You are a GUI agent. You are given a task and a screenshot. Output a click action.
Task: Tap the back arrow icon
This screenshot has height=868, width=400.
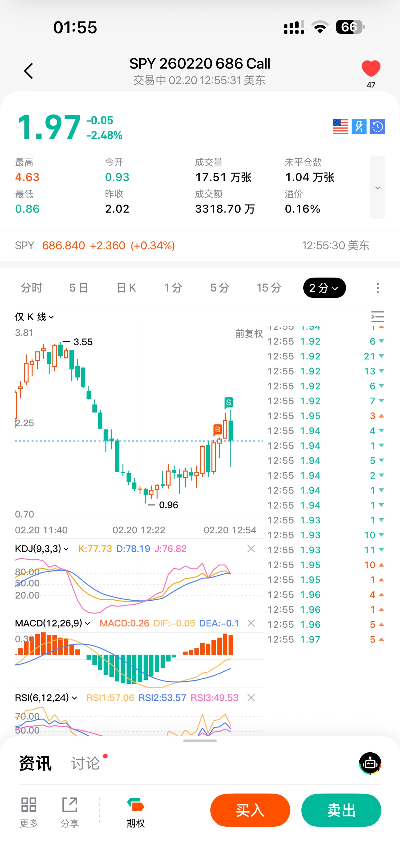point(29,71)
